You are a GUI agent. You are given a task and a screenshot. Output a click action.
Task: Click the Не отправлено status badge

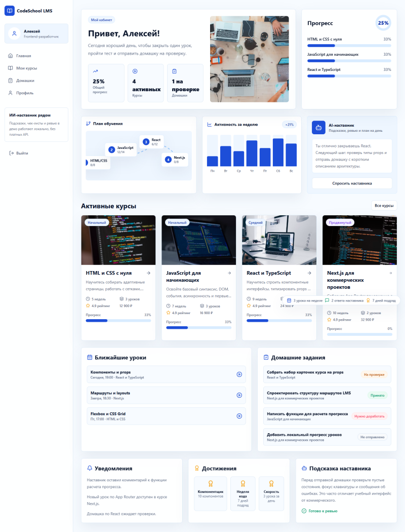(x=372, y=437)
